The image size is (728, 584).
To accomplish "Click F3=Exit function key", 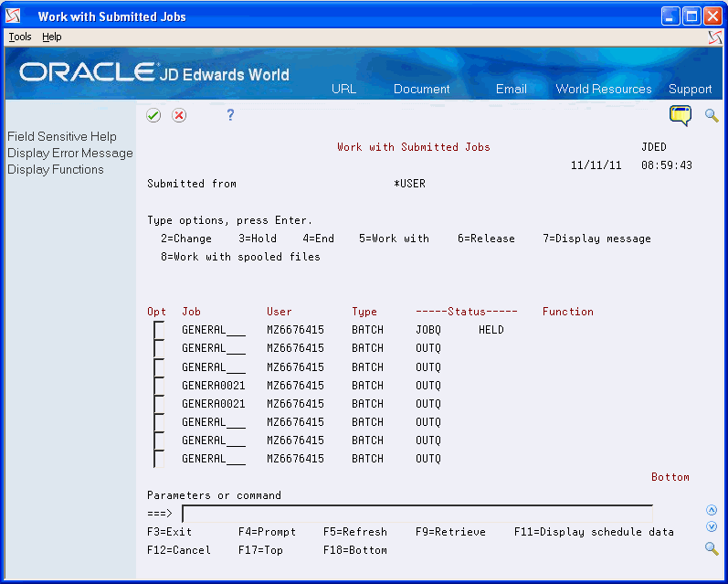I will point(169,532).
